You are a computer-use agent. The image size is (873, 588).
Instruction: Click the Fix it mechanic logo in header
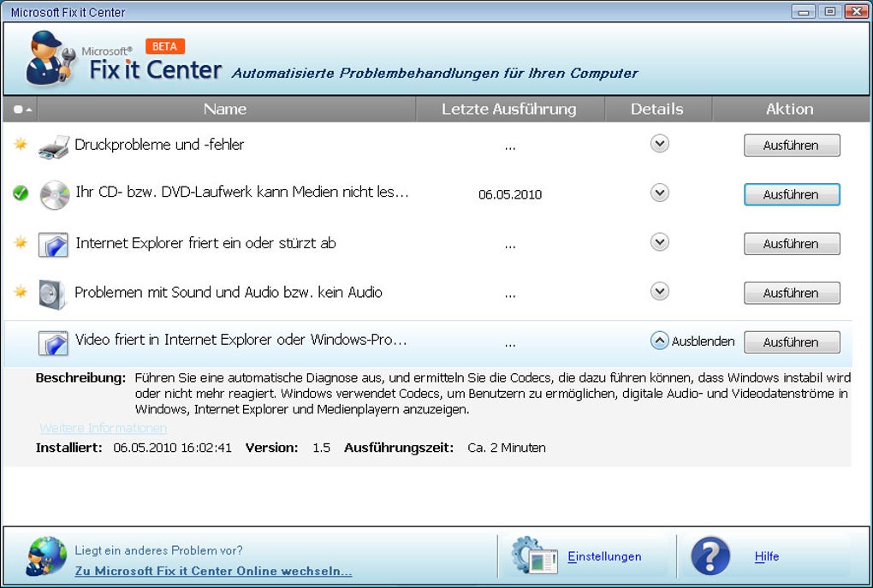pos(50,58)
